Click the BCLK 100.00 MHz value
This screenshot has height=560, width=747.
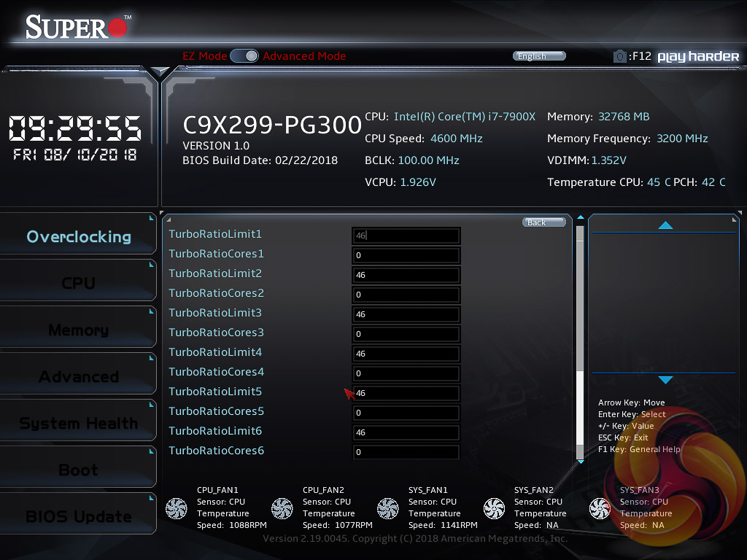tap(428, 160)
